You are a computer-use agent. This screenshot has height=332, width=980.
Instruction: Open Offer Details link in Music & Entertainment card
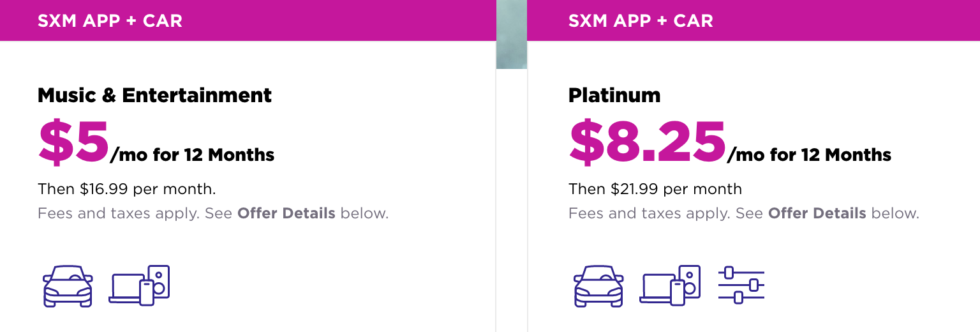(x=286, y=213)
